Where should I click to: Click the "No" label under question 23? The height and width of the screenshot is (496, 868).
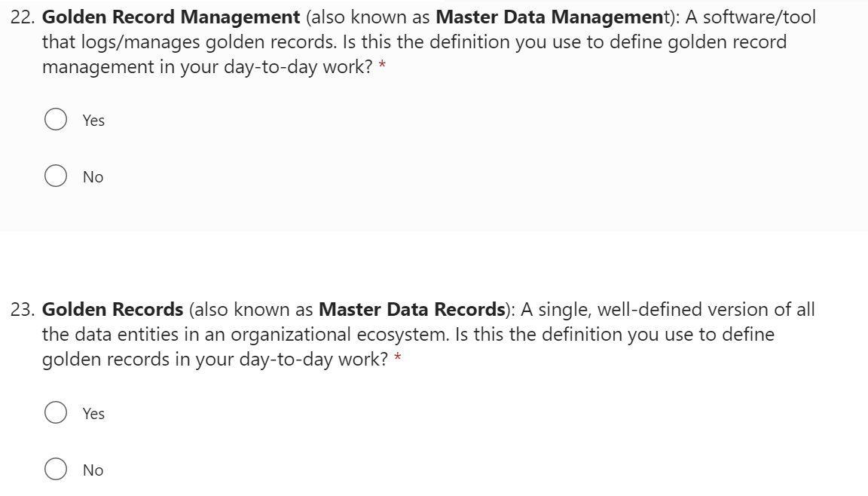[x=93, y=470]
